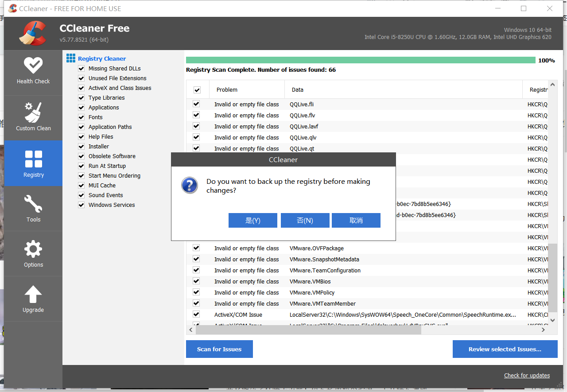Screen dimensions: 567x392
Task: Click the vertical scrollbar thumb
Action: pos(553,278)
